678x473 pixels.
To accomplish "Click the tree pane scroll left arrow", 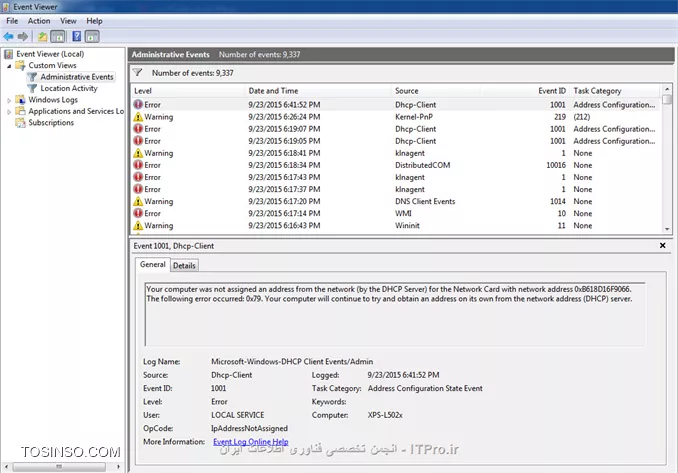I will click(6, 467).
